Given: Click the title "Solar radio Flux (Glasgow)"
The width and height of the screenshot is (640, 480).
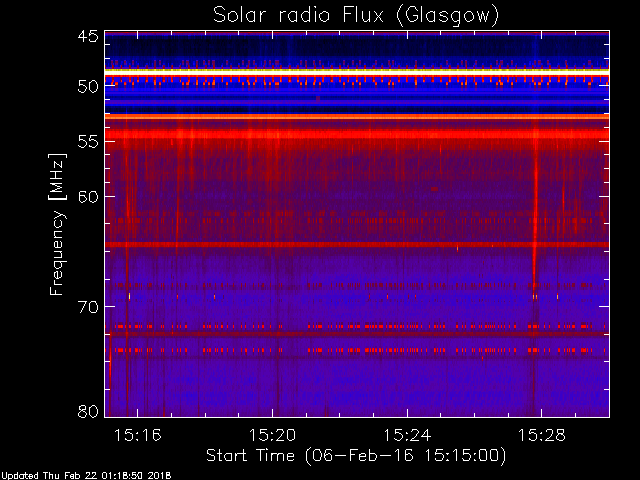Looking at the screenshot, I should [x=356, y=16].
